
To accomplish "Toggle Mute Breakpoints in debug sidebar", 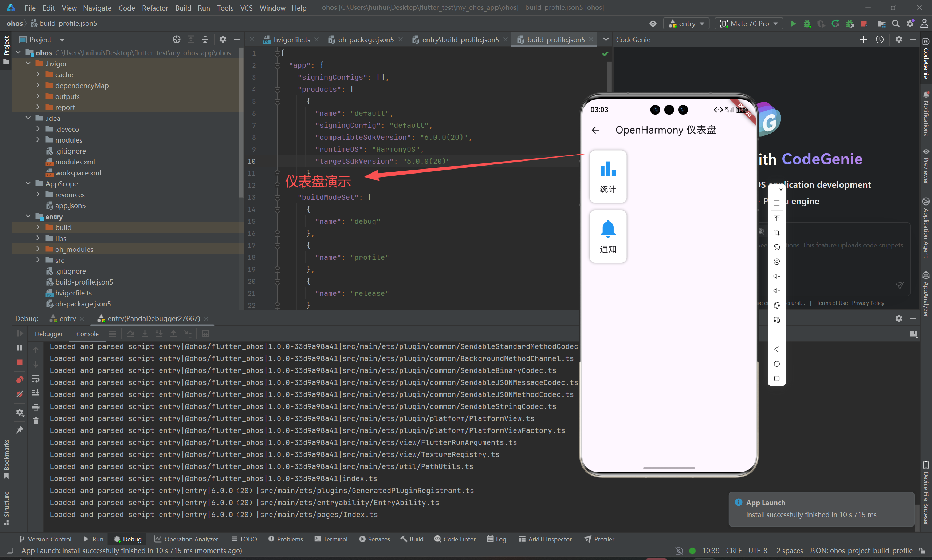I will (x=20, y=394).
